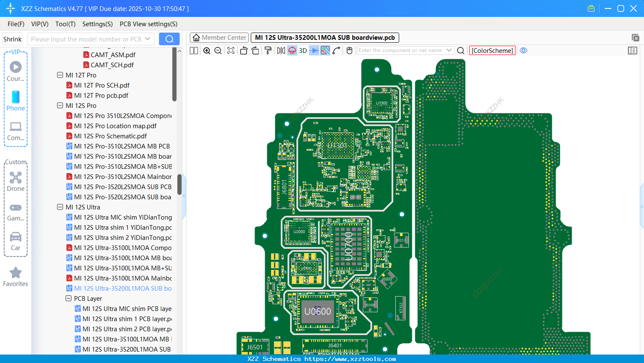644x363 pixels.
Task: Collapse the MI 12S Ultra folder
Action: point(60,207)
